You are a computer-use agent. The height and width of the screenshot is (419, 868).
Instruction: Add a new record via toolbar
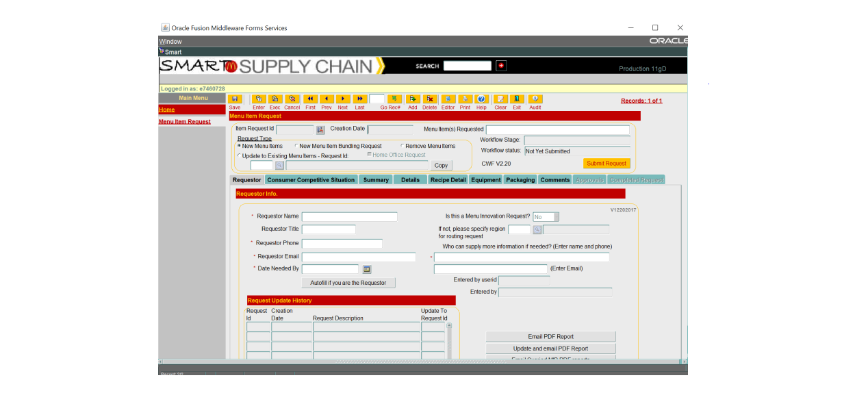click(413, 99)
